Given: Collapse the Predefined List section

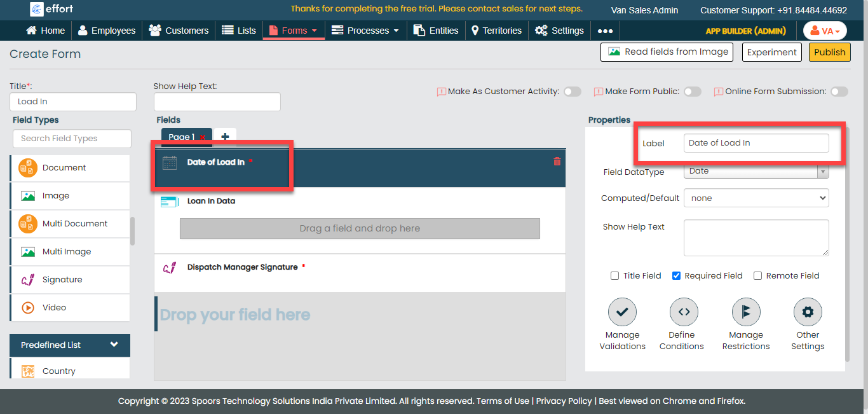Looking at the screenshot, I should click(114, 345).
